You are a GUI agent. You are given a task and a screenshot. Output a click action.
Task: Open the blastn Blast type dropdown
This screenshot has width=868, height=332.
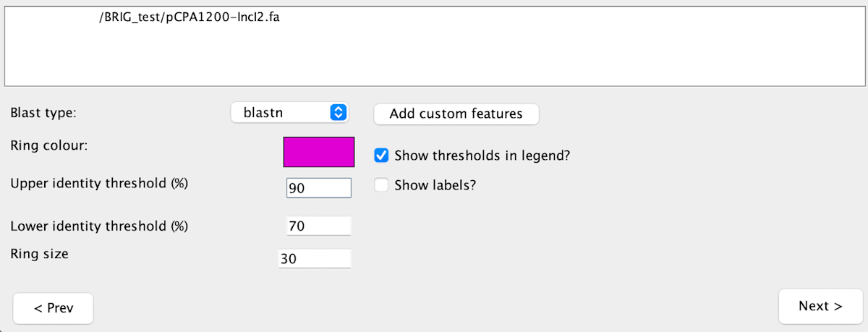click(x=289, y=113)
